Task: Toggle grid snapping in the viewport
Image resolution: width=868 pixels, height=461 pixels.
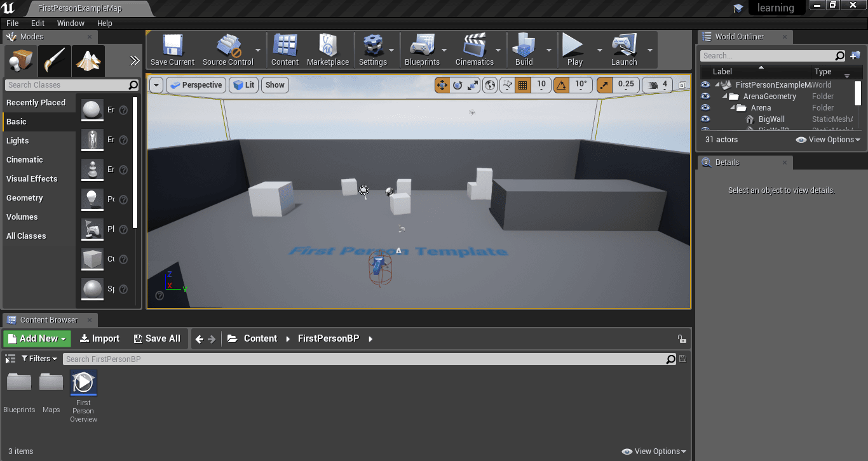Action: click(x=523, y=85)
